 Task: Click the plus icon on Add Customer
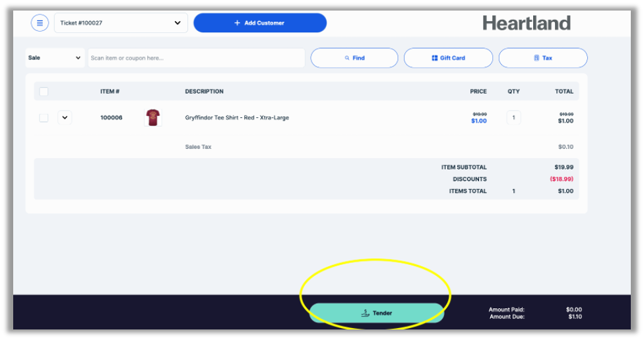(238, 23)
